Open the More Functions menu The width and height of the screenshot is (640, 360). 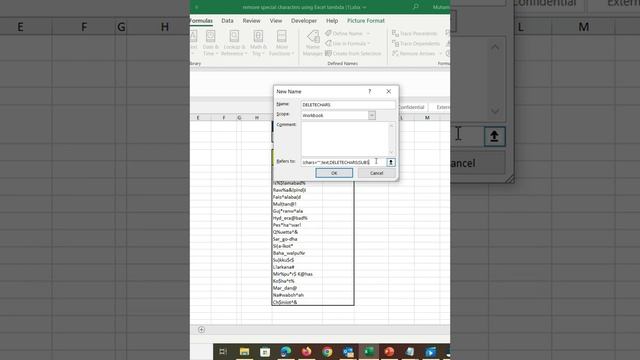tap(282, 43)
